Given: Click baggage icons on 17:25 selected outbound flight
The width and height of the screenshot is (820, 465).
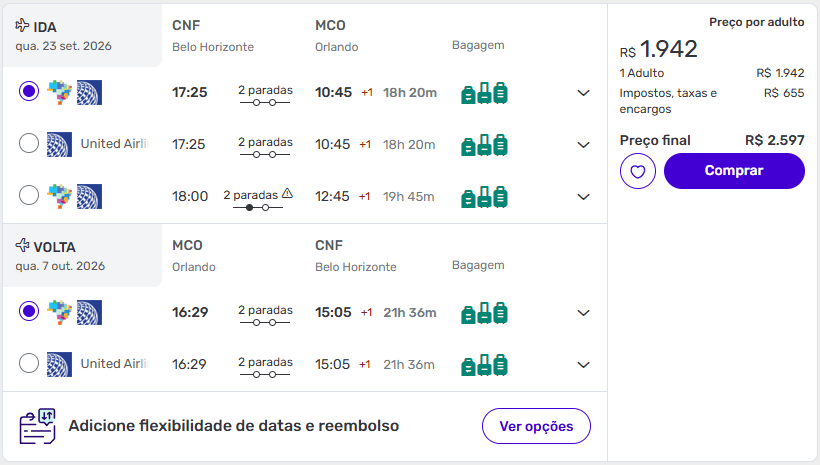Looking at the screenshot, I should click(484, 93).
